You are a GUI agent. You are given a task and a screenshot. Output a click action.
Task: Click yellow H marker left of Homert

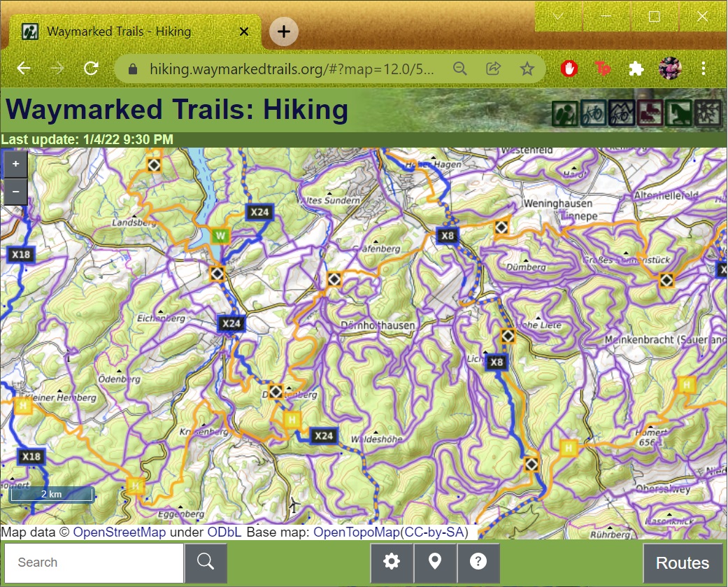(x=569, y=448)
